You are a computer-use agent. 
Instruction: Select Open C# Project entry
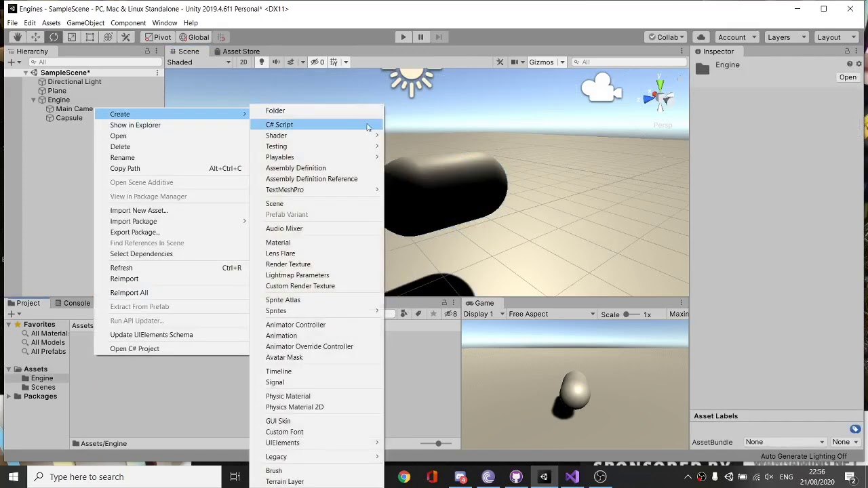(x=172, y=348)
